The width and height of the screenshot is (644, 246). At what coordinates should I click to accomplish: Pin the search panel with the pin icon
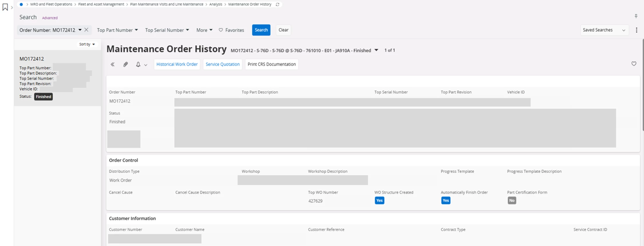click(636, 16)
